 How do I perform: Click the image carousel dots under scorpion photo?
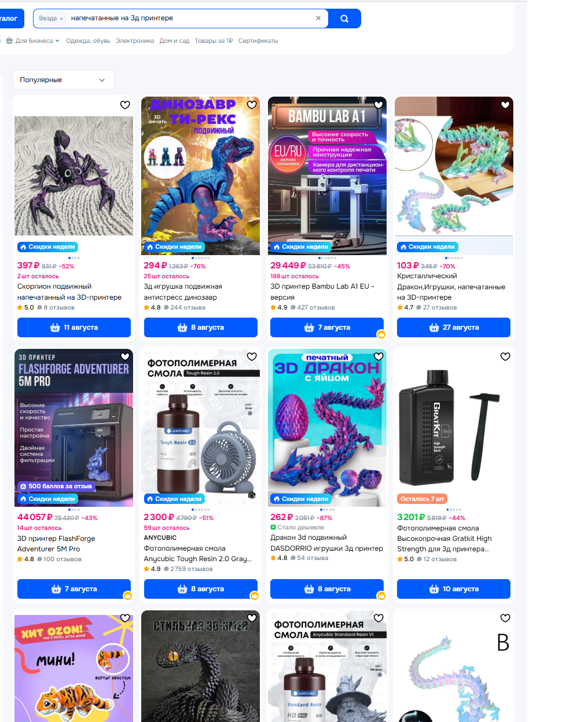(x=74, y=258)
